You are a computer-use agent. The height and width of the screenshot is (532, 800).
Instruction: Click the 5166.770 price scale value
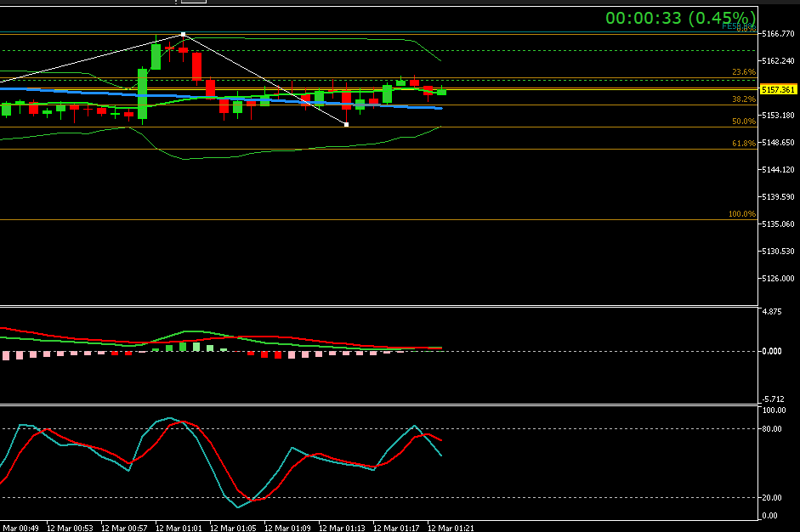pos(779,34)
